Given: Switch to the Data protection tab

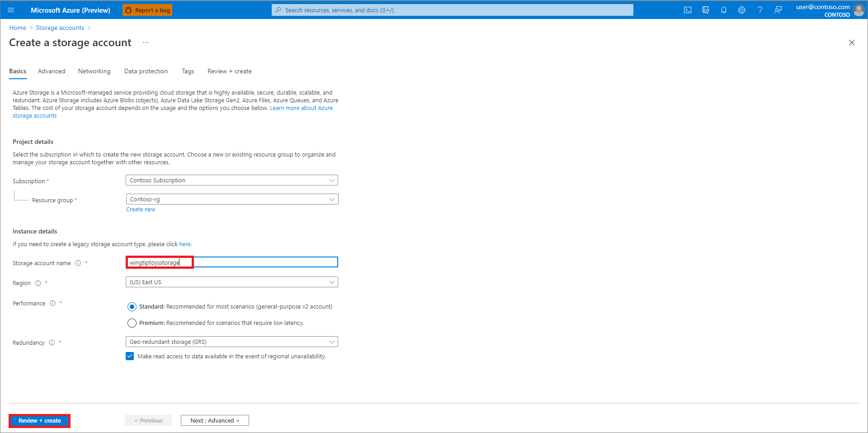Looking at the screenshot, I should (x=146, y=71).
